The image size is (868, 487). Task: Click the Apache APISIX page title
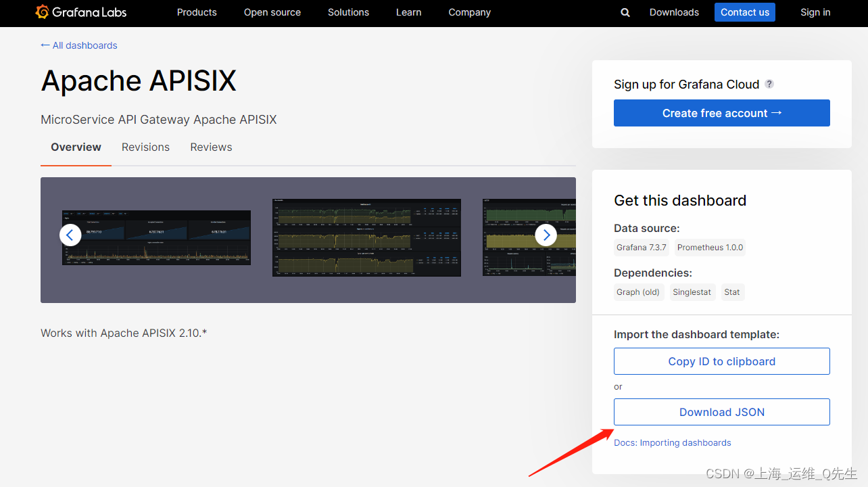139,80
